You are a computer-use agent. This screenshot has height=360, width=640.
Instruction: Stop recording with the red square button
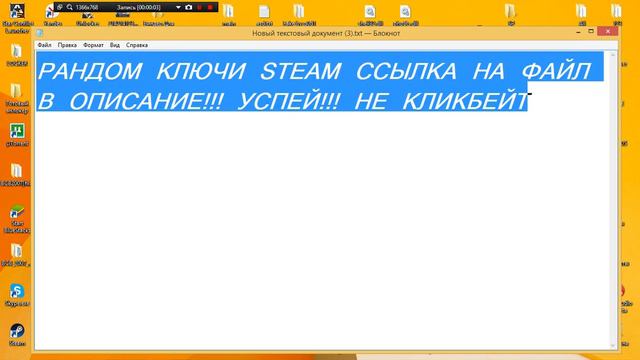coord(210,7)
